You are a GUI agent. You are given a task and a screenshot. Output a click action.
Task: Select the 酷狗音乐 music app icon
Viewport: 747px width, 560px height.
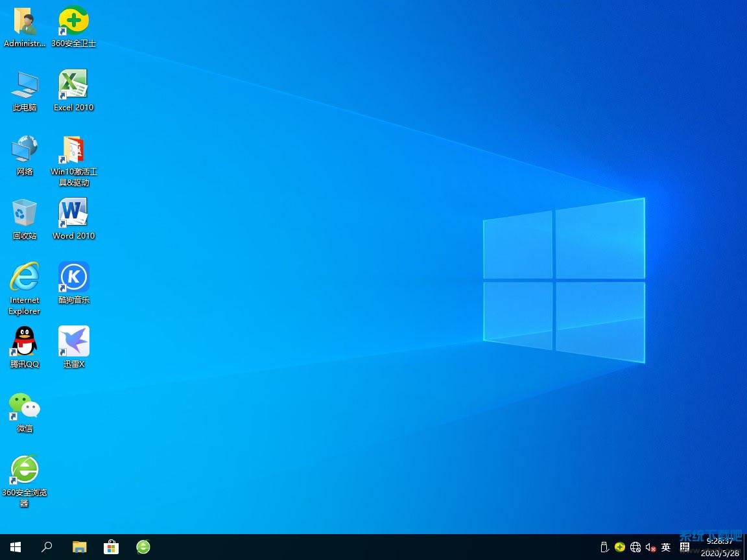pyautogui.click(x=73, y=278)
